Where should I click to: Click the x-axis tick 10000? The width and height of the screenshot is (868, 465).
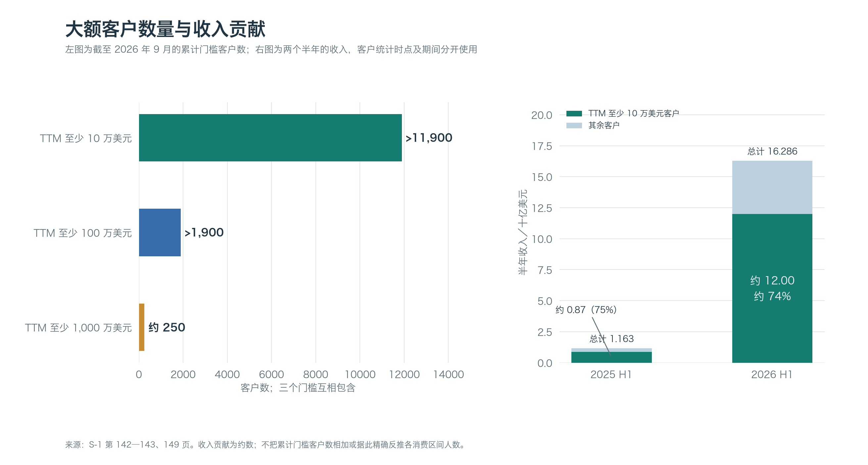[360, 374]
